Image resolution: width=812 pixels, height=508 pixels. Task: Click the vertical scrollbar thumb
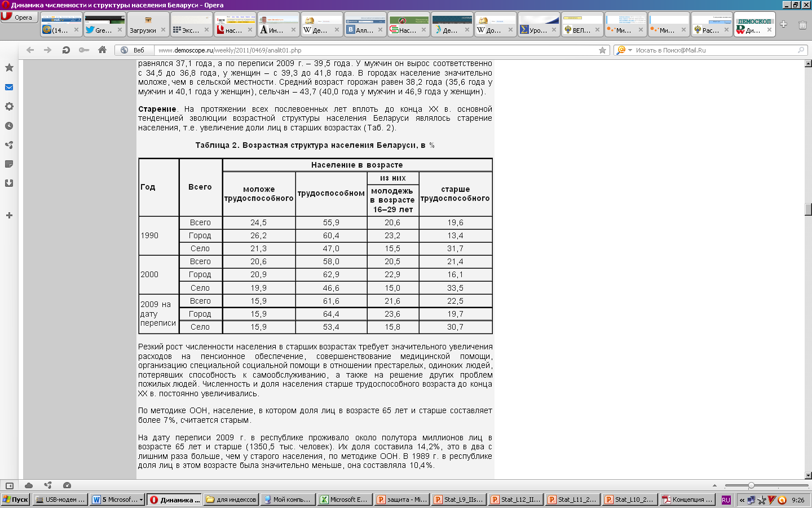point(808,209)
